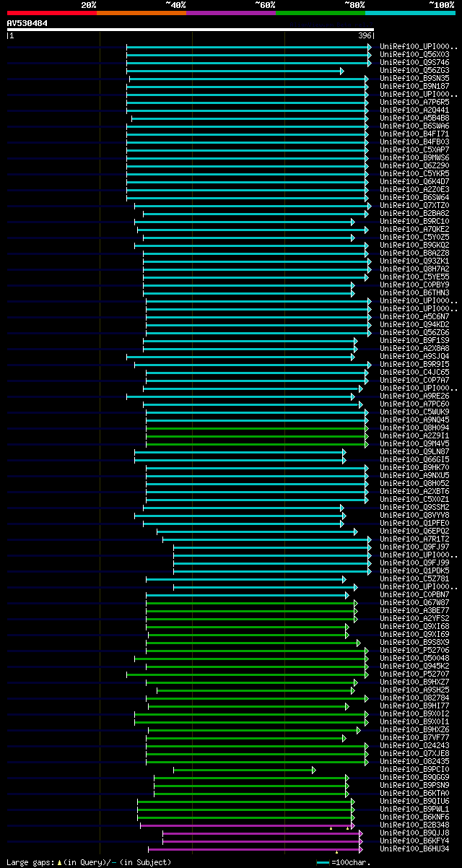462x868 pixels.
Task: Click hit label UniRef100_Q9SSM2
Action: click(414, 507)
